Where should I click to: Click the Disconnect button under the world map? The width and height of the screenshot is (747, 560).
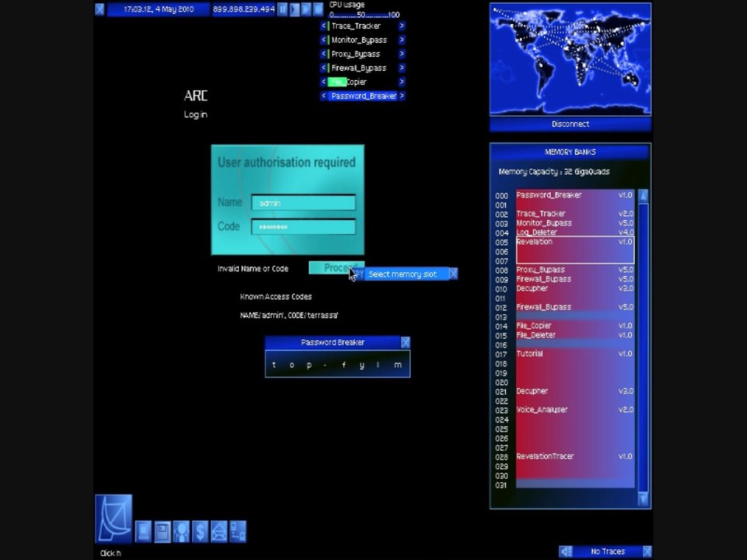pyautogui.click(x=570, y=124)
